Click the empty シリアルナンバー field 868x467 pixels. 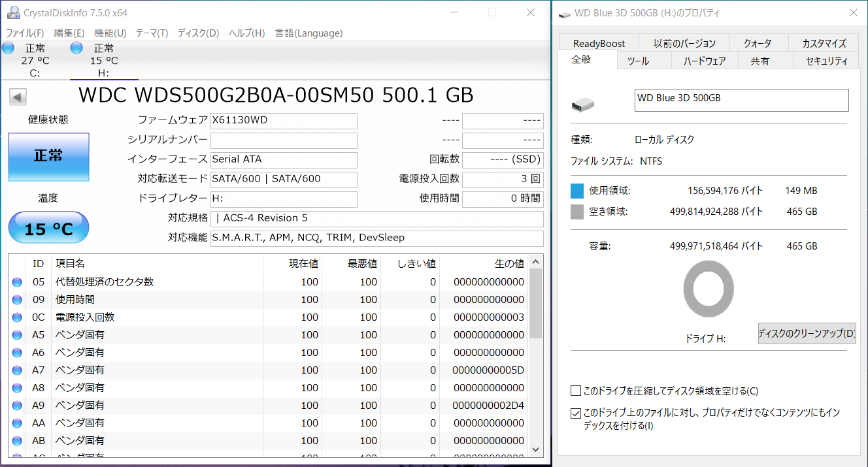[x=284, y=140]
